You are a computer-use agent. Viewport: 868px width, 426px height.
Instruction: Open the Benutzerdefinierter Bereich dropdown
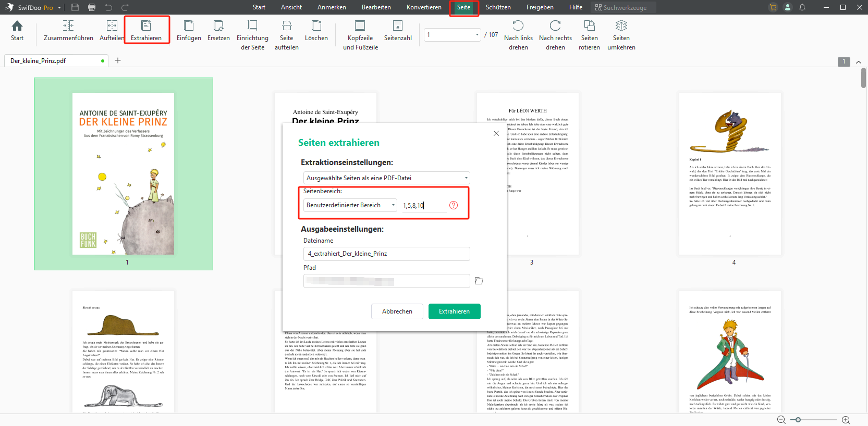pyautogui.click(x=350, y=205)
